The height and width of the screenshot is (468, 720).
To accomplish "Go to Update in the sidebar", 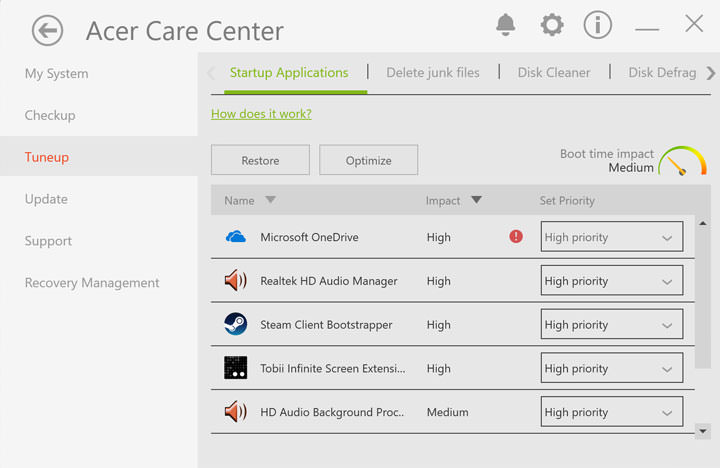I will click(x=46, y=199).
